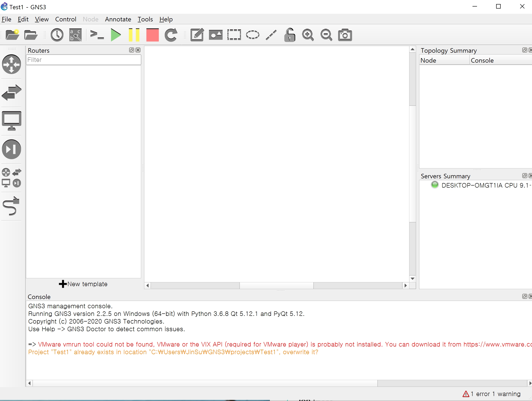Start all nodes with green play button
532x401 pixels.
[x=116, y=35]
